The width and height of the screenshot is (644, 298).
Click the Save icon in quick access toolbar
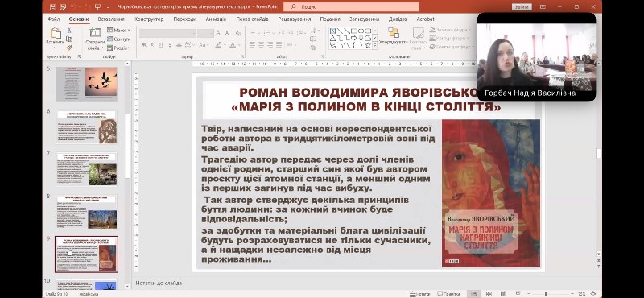[52, 7]
